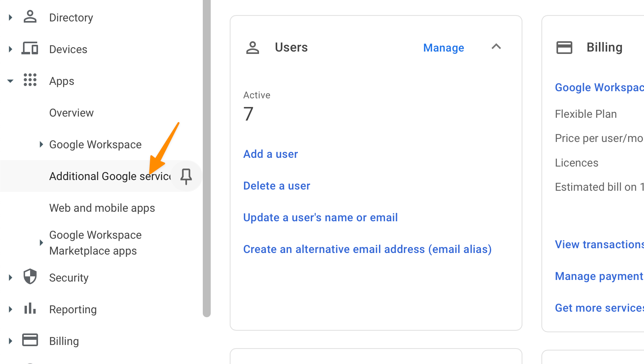Image resolution: width=644 pixels, height=364 pixels.
Task: Expand the Google Workspace submenu arrow
Action: coord(41,144)
